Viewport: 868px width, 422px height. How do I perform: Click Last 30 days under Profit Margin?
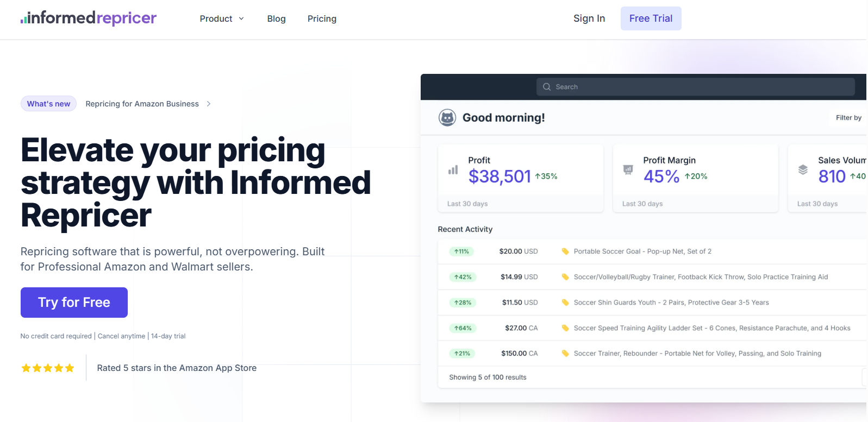pyautogui.click(x=642, y=204)
